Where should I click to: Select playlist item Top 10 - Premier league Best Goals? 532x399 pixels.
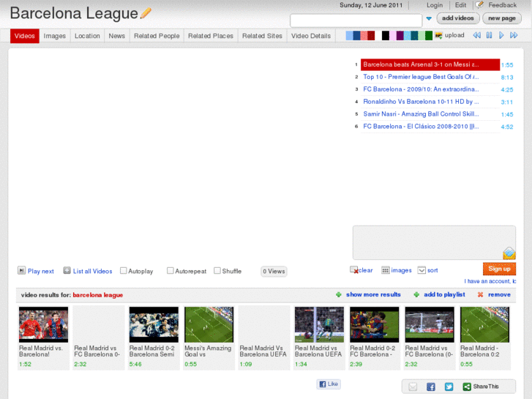[430, 77]
